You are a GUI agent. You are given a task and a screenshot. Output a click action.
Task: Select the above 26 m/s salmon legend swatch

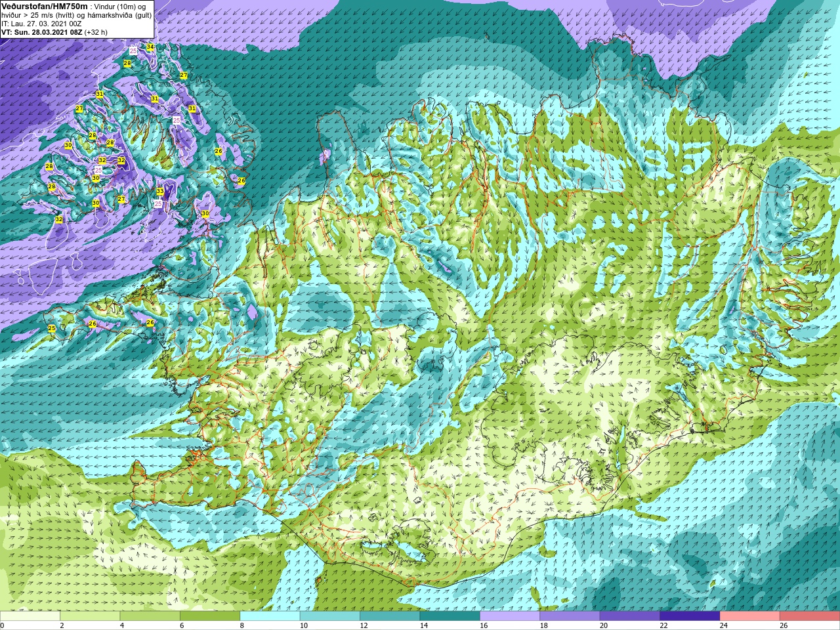810,616
